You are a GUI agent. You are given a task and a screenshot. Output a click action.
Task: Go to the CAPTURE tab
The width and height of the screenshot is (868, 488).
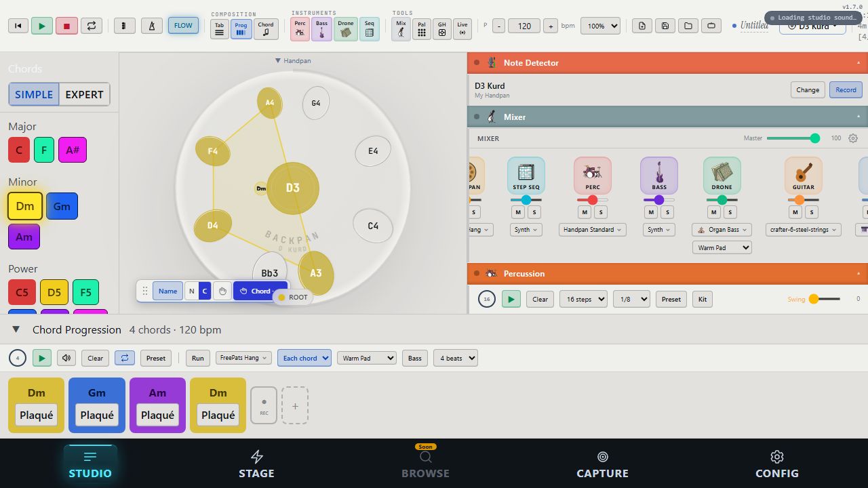(602, 465)
